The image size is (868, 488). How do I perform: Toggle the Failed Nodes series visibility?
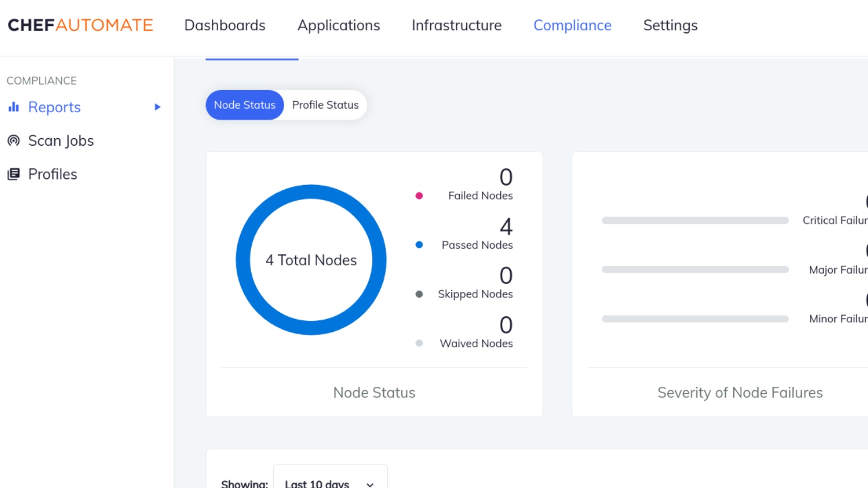pyautogui.click(x=419, y=195)
